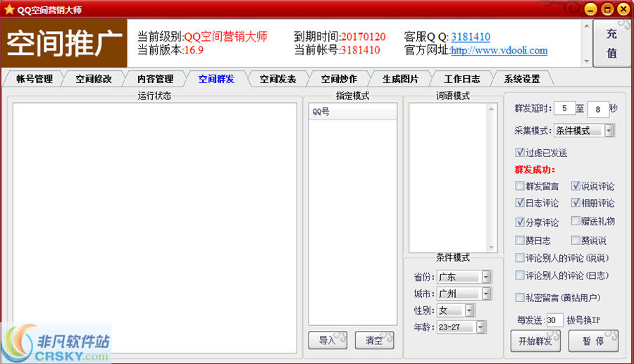Image resolution: width=634 pixels, height=364 pixels.
Task: Expand the 城市 dropdown showing 广州
Action: tap(487, 294)
